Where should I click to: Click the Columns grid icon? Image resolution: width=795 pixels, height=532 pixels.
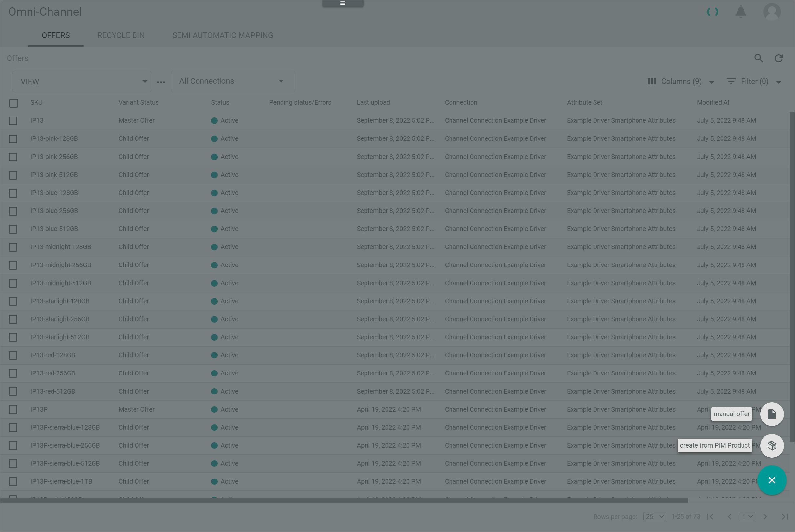click(652, 81)
